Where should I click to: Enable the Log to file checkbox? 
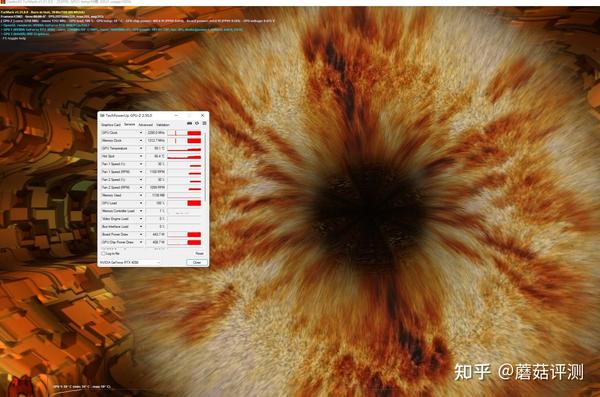(x=103, y=253)
